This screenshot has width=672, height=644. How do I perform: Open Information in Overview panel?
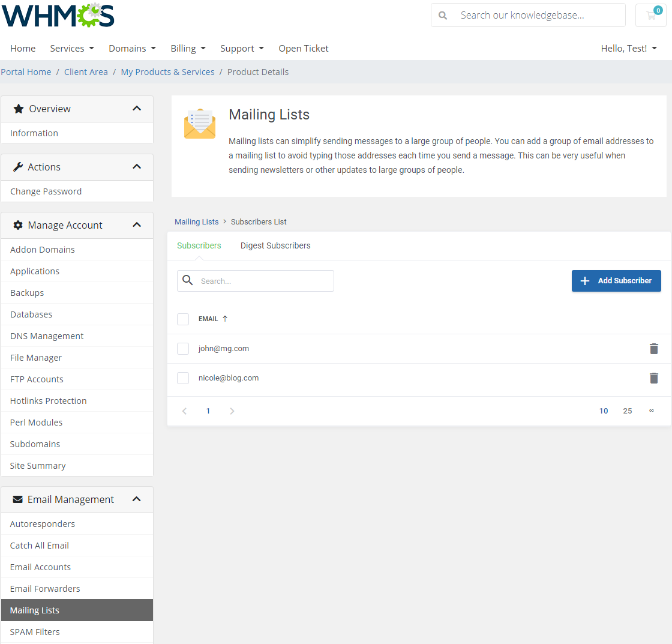click(x=77, y=133)
